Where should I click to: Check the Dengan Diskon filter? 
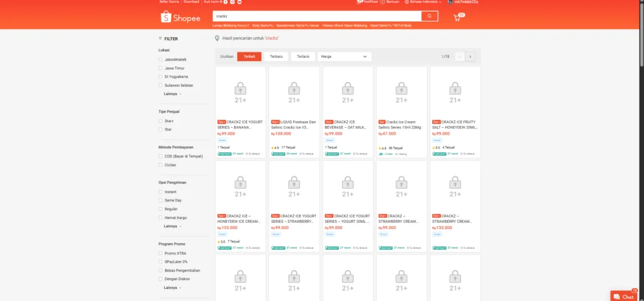(x=160, y=279)
